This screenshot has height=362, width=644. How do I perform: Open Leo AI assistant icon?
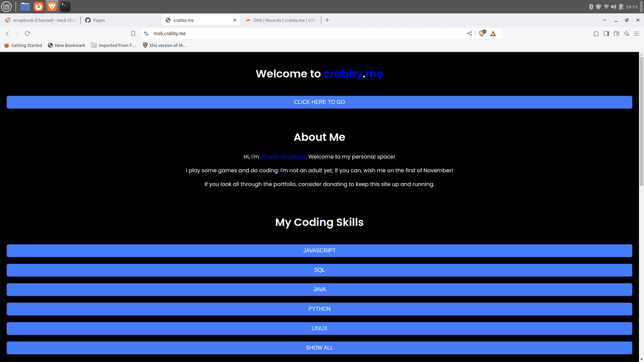(626, 34)
